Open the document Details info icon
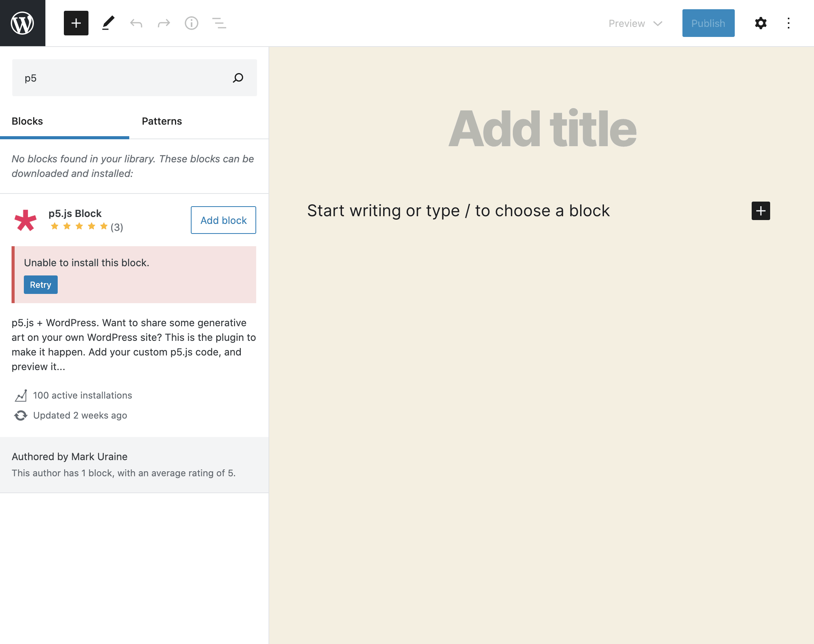 pyautogui.click(x=192, y=23)
